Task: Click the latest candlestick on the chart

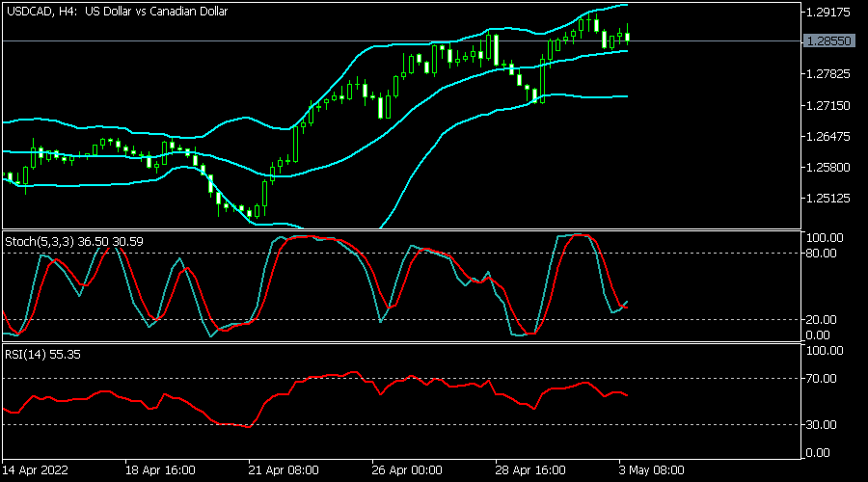Action: pos(628,36)
